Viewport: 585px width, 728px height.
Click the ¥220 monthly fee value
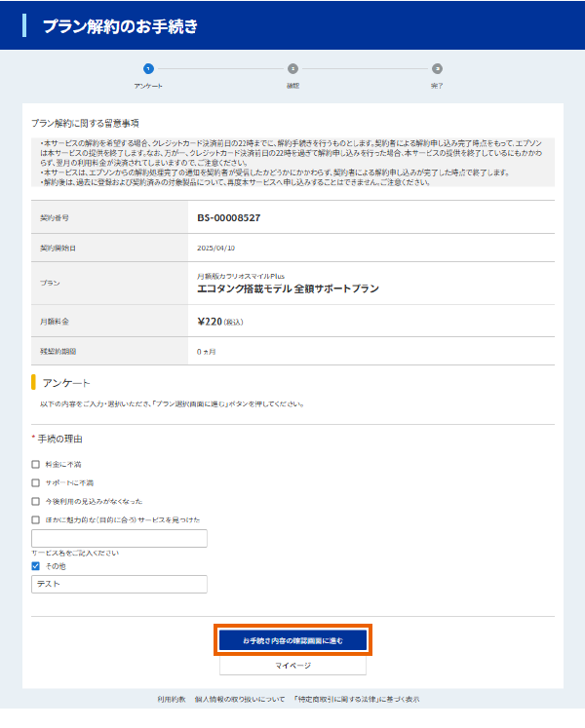212,320
